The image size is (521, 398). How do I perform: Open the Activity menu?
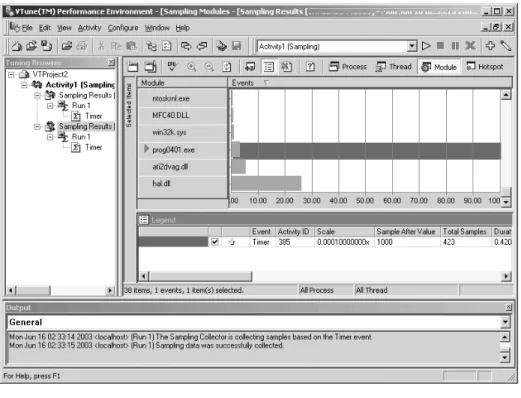[x=89, y=28]
